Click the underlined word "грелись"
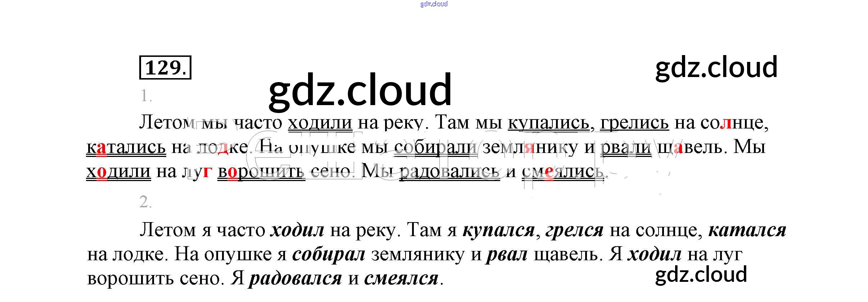868x302 pixels. tap(634, 123)
